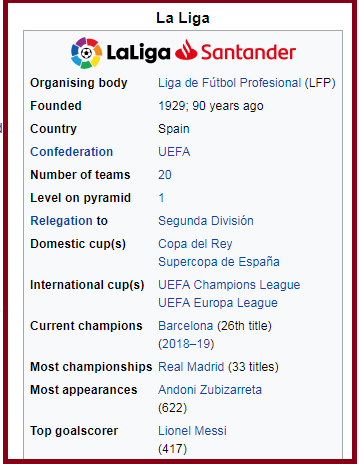This screenshot has height=464, width=364.
Task: Click the LaLiga multicolored ball logo
Action: 86,53
